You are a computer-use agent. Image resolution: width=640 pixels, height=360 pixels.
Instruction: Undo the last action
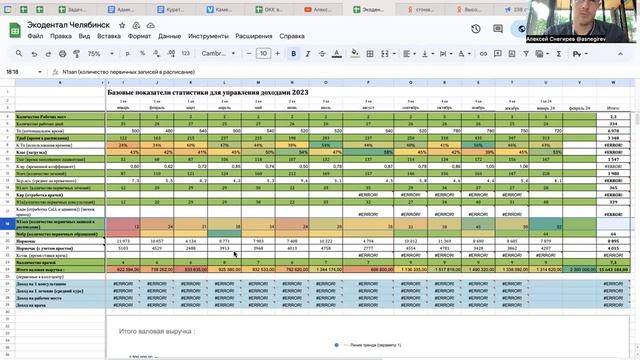34,54
